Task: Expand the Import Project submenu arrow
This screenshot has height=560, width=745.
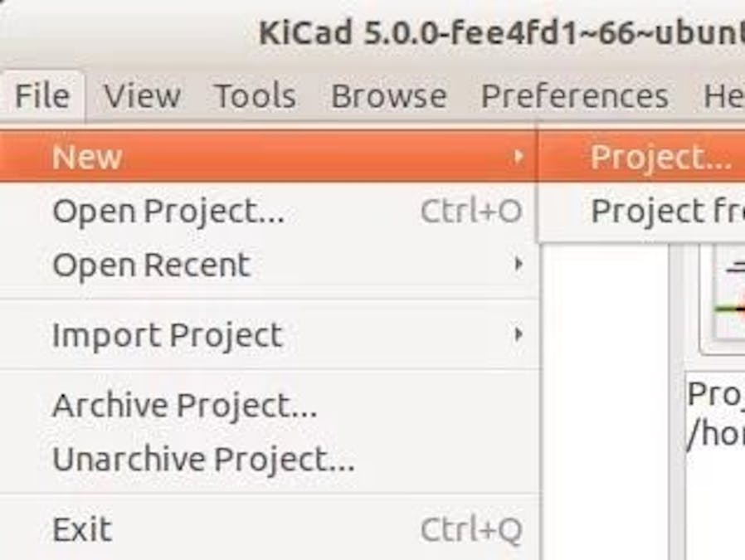Action: (x=519, y=335)
